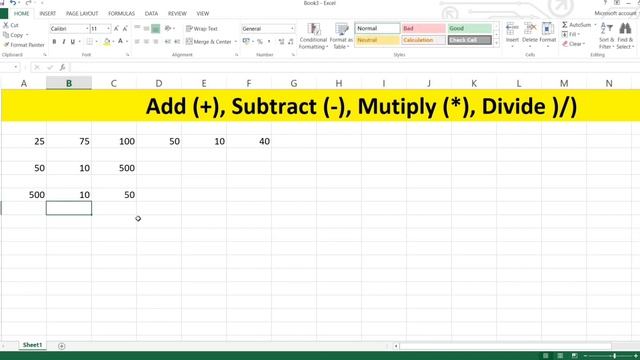This screenshot has width=640, height=360.
Task: Decrease indent in Alignment group
Action: point(167,42)
